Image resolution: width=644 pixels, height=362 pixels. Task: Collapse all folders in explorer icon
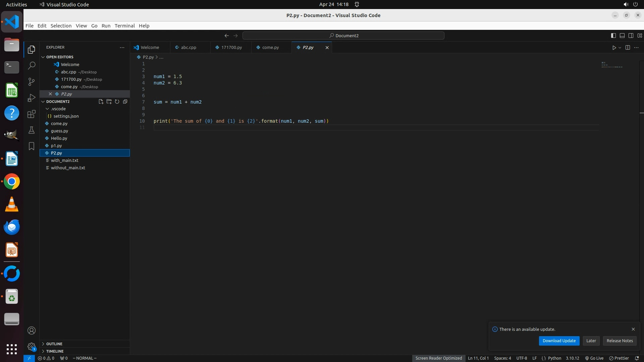point(125,102)
